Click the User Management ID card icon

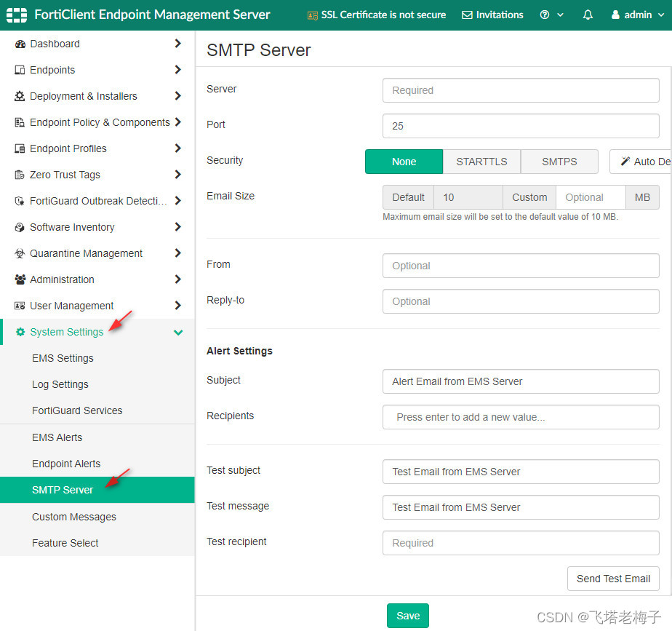pyautogui.click(x=20, y=306)
